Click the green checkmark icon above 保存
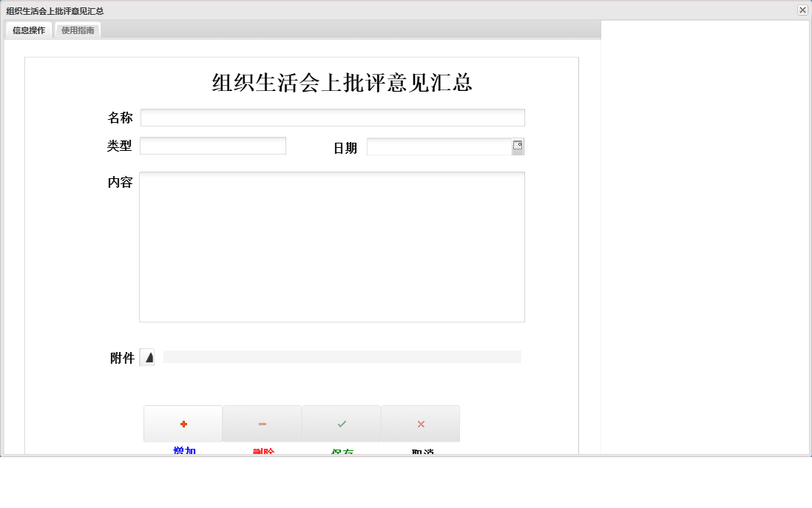Screen dimensions: 812x508 (341, 423)
